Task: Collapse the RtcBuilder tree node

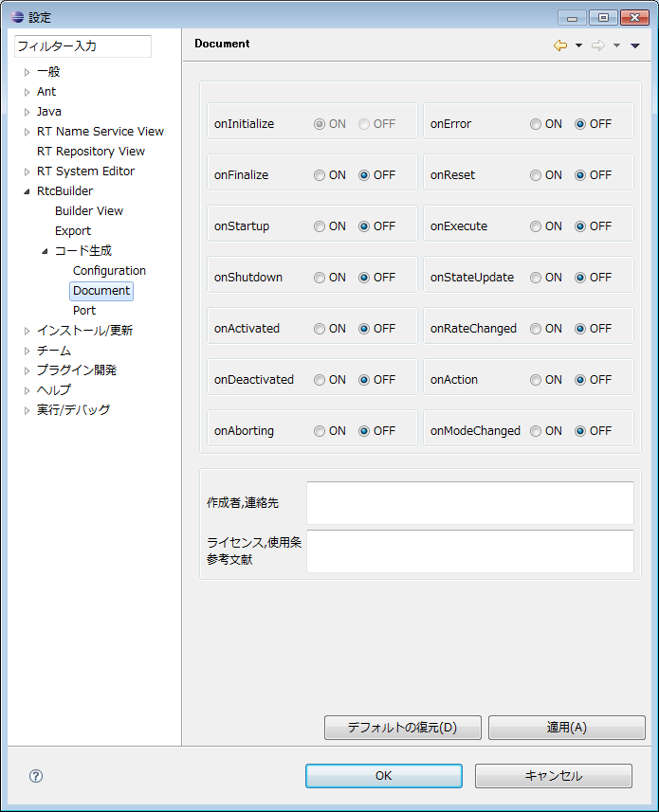Action: tap(27, 191)
